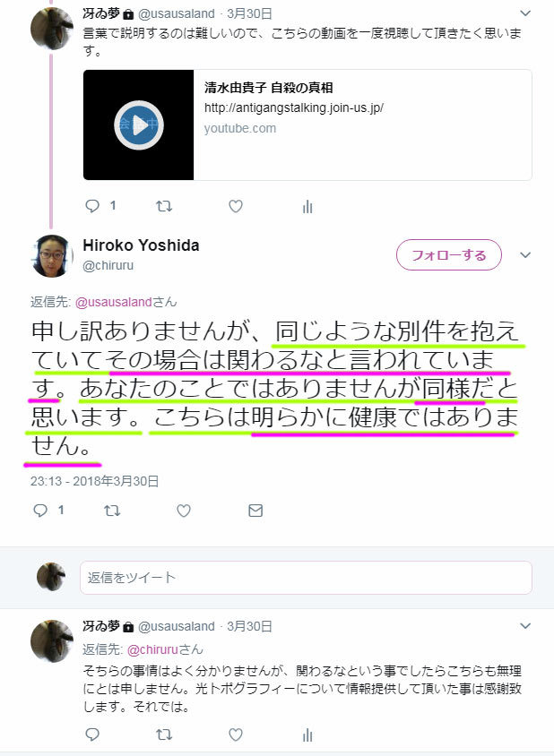The image size is (554, 756).
Task: Expand the chevron menu beside フォローする
Action: pyautogui.click(x=525, y=254)
